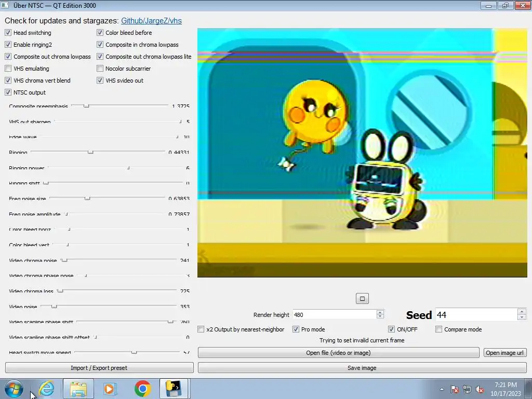Enable x2 Output by nearest-neighbor
This screenshot has width=532, height=399.
click(x=201, y=329)
